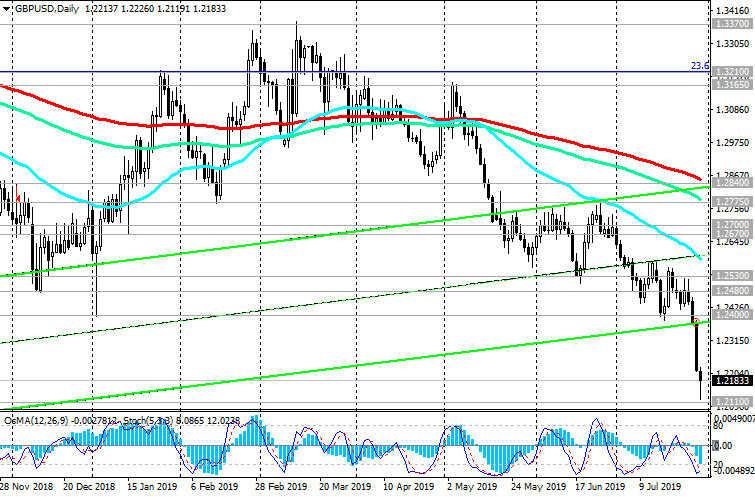Select the 1.25300 price level label
Screen dimensions: 755x497
pos(732,275)
